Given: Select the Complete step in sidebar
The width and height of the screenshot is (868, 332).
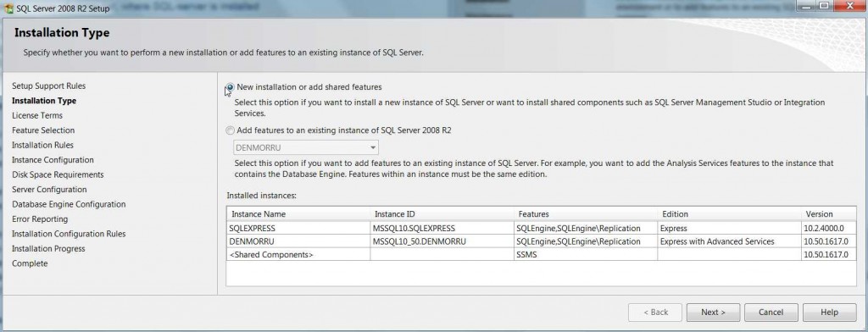Looking at the screenshot, I should (x=30, y=264).
